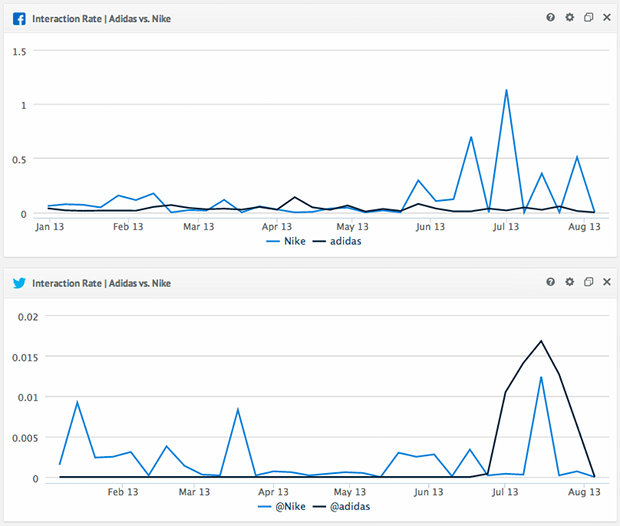The height and width of the screenshot is (526, 620).
Task: Click the Mar 13 axis label on Twitter chart
Action: click(194, 492)
